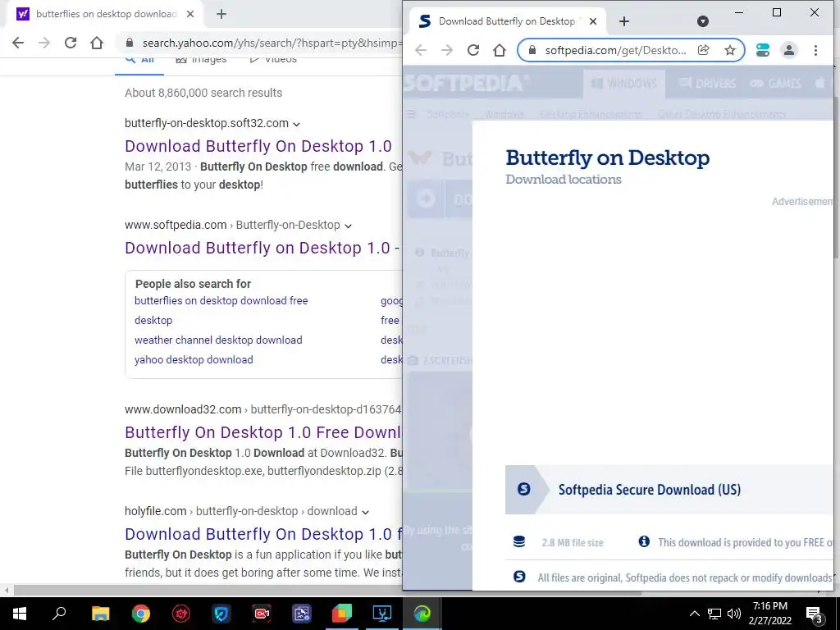Open taskbar search magnifier

pos(59,614)
